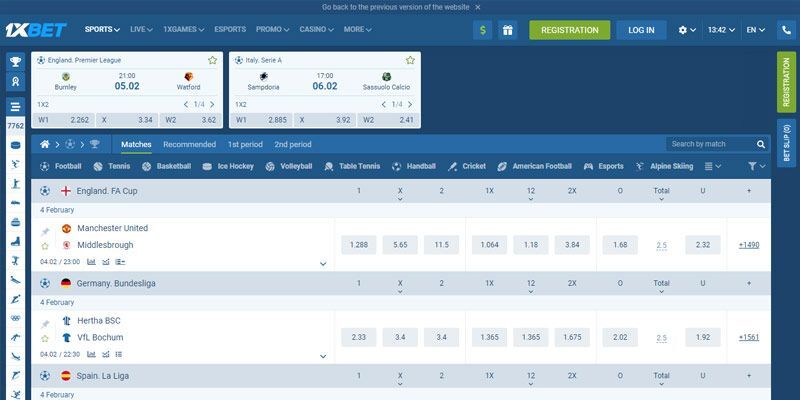The width and height of the screenshot is (800, 400).
Task: Click the search magnifier icon
Action: [761, 144]
